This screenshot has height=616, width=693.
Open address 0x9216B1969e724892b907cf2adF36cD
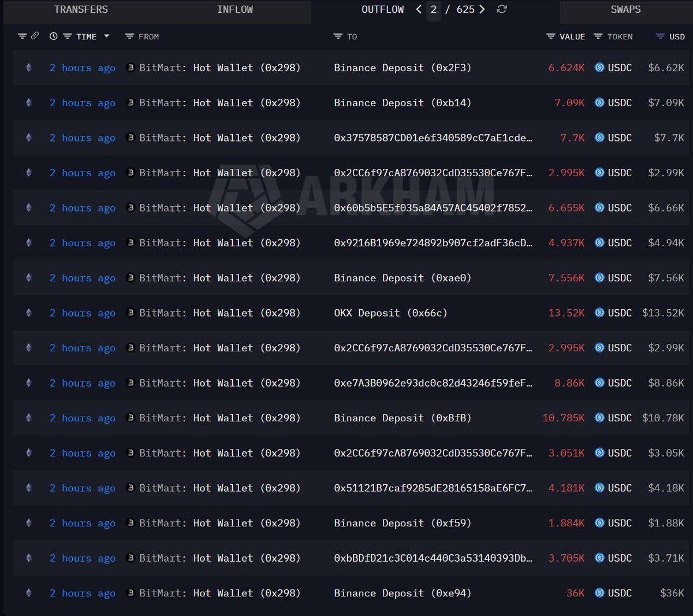tap(433, 243)
